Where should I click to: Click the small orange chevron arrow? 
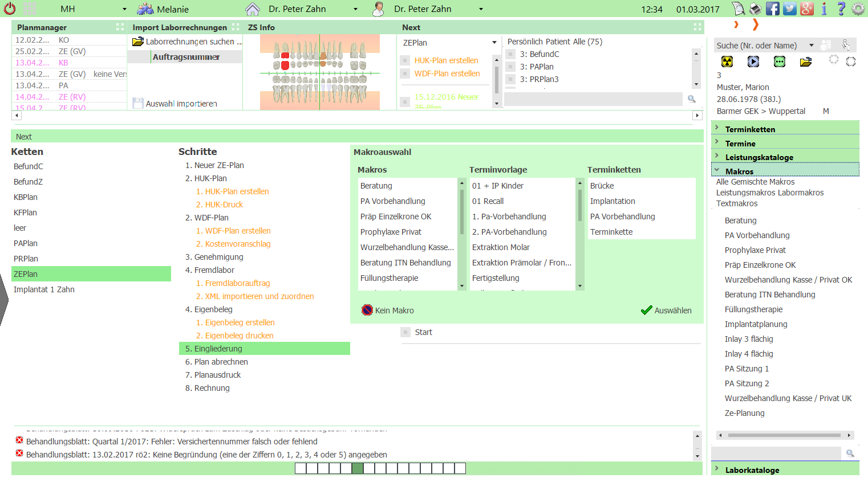point(736,24)
